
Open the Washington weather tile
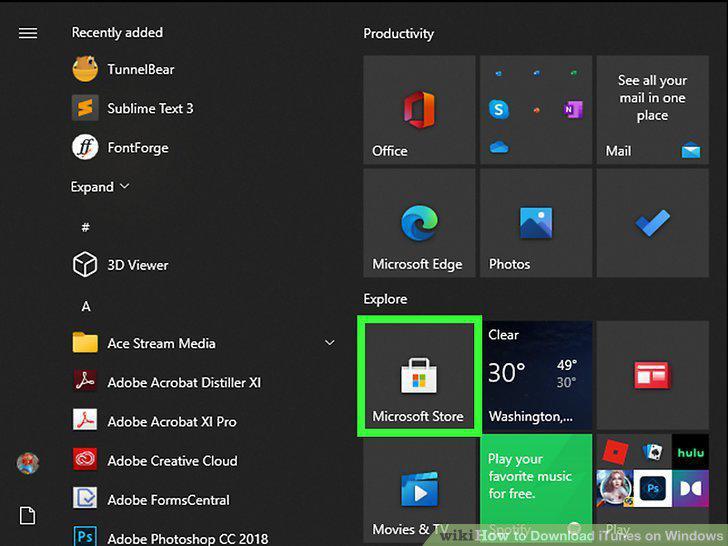(x=537, y=376)
